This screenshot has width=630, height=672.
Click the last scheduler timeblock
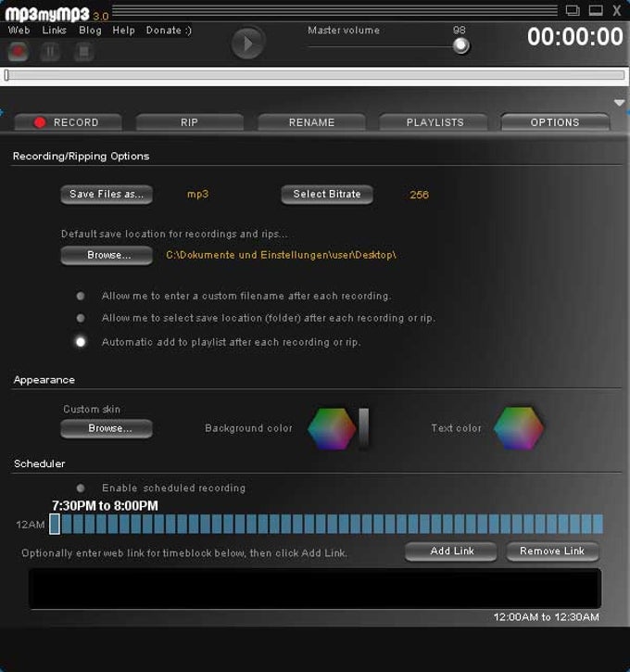[598, 524]
